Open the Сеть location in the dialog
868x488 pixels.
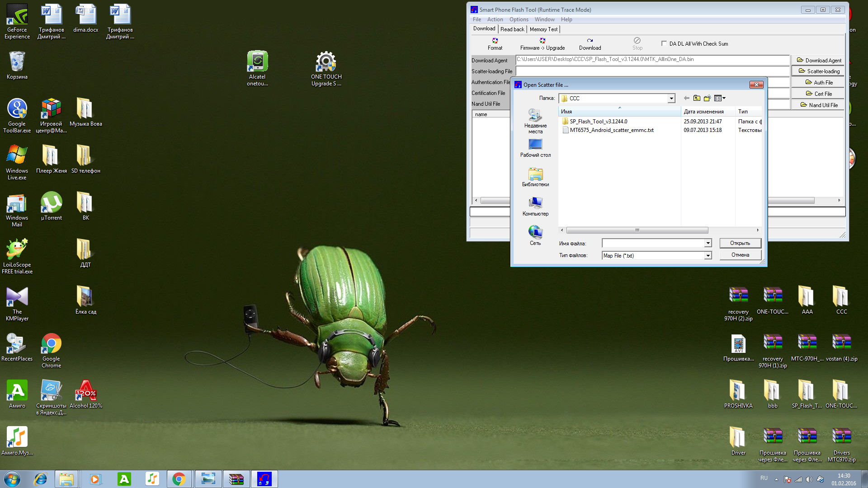tap(535, 235)
